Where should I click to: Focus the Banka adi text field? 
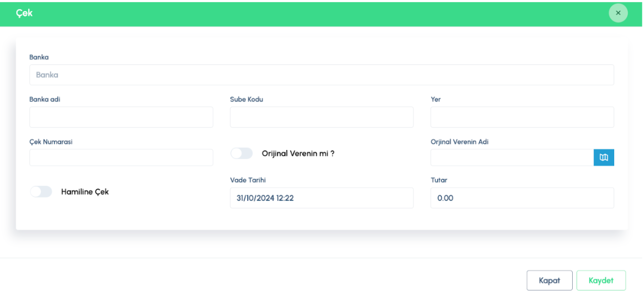121,117
